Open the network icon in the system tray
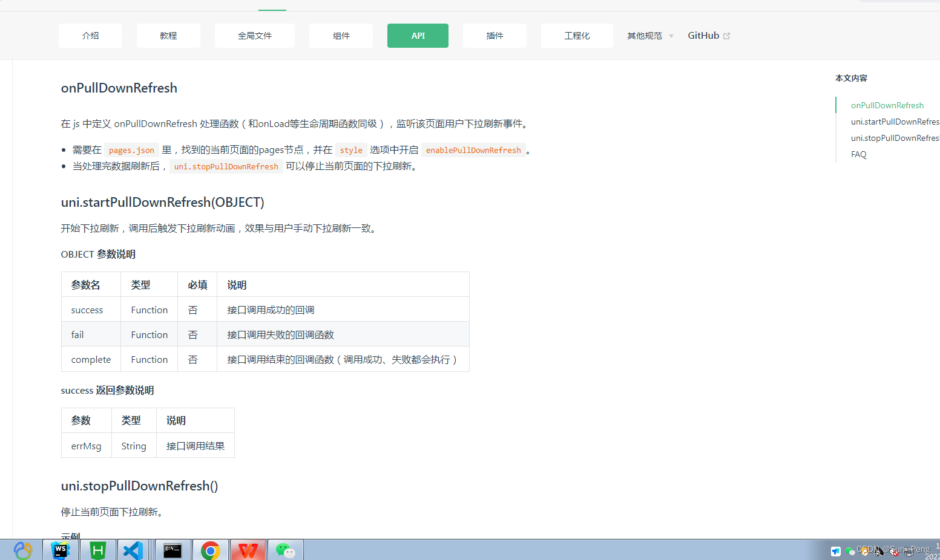The width and height of the screenshot is (940, 560). (x=910, y=552)
